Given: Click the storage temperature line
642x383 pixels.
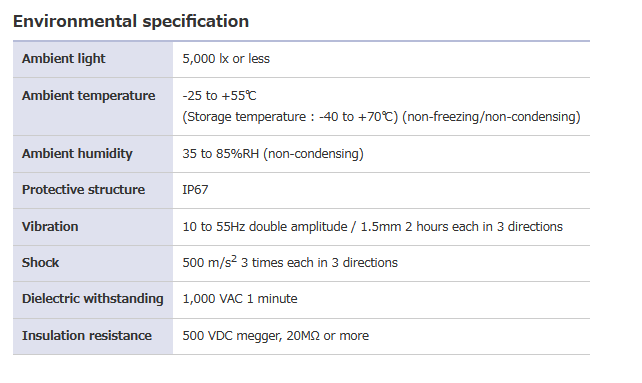Looking at the screenshot, I should [381, 117].
